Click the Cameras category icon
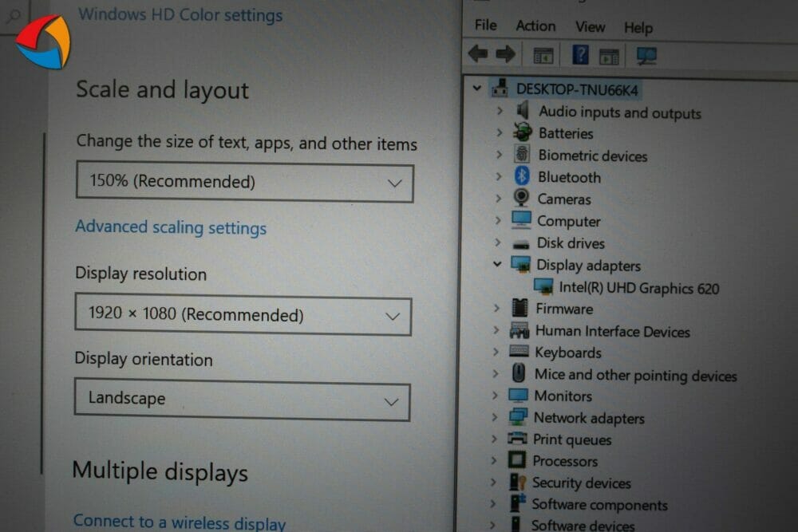The width and height of the screenshot is (798, 532). click(x=521, y=197)
